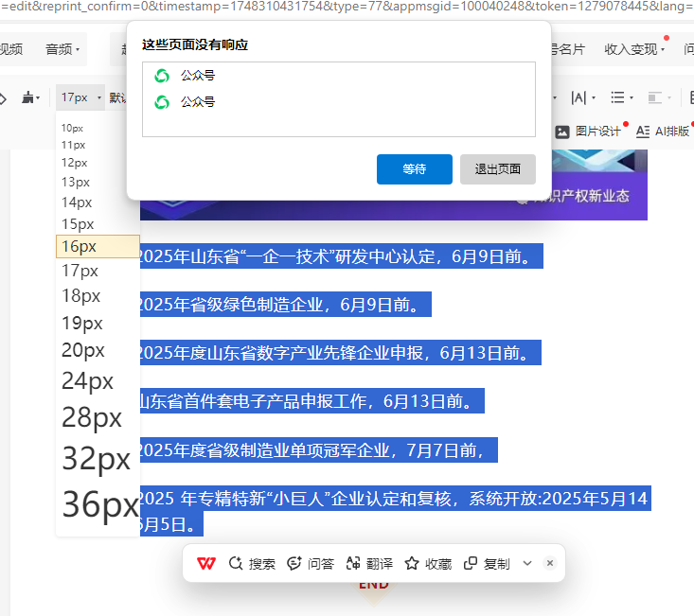Click 收藏 favorite in floating toolbar
This screenshot has width=694, height=616.
[x=428, y=563]
